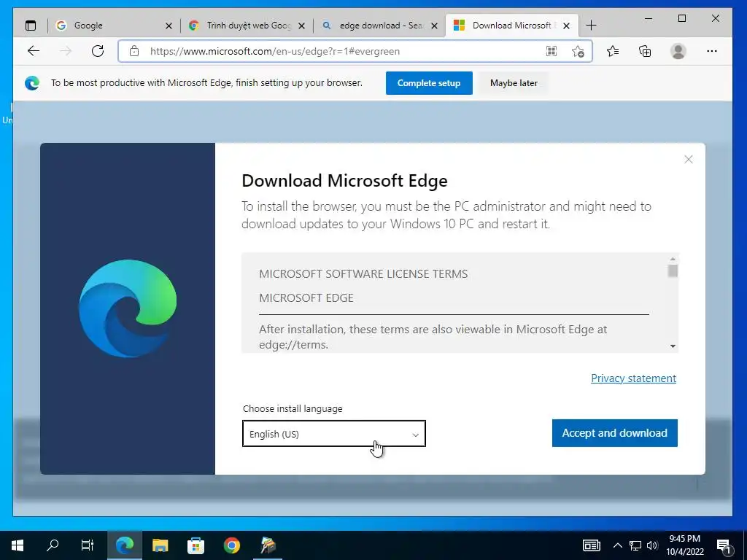Click the browser Back arrow
The height and width of the screenshot is (560, 747).
(34, 51)
